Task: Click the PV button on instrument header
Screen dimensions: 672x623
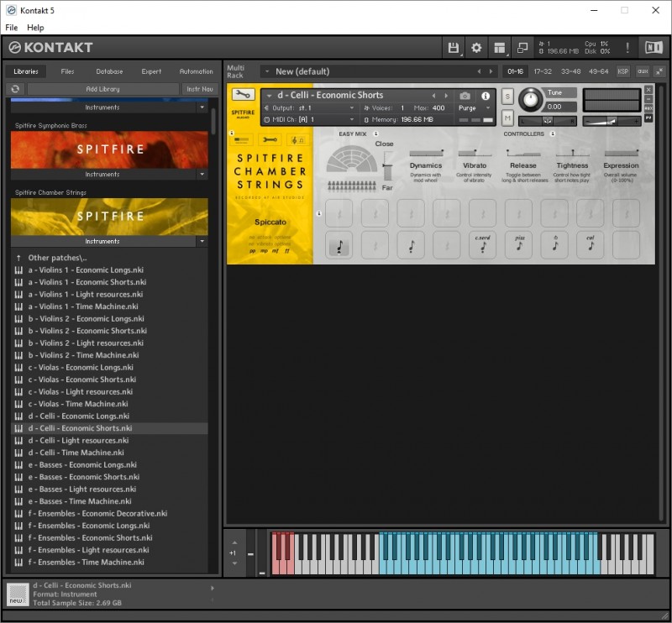Action: point(648,118)
